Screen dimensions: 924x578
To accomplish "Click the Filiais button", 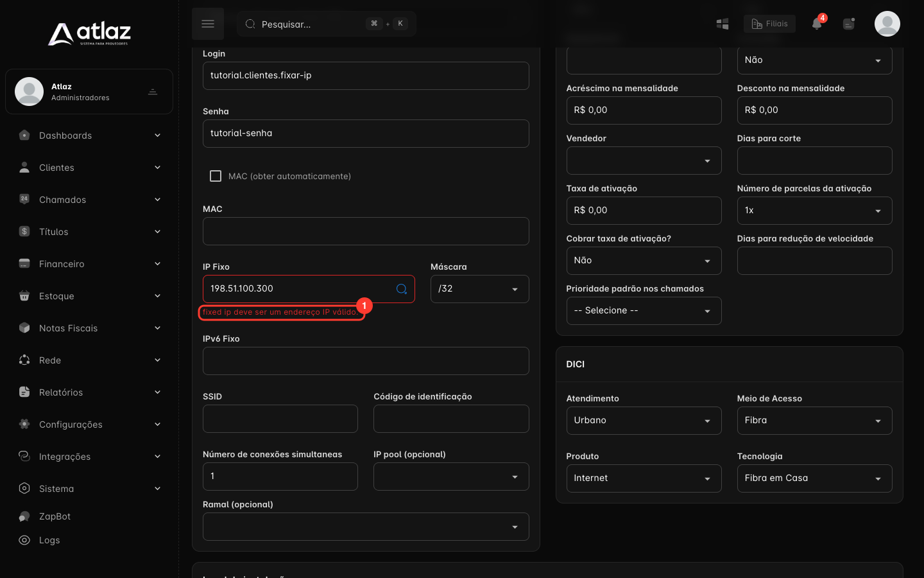I will click(x=769, y=24).
